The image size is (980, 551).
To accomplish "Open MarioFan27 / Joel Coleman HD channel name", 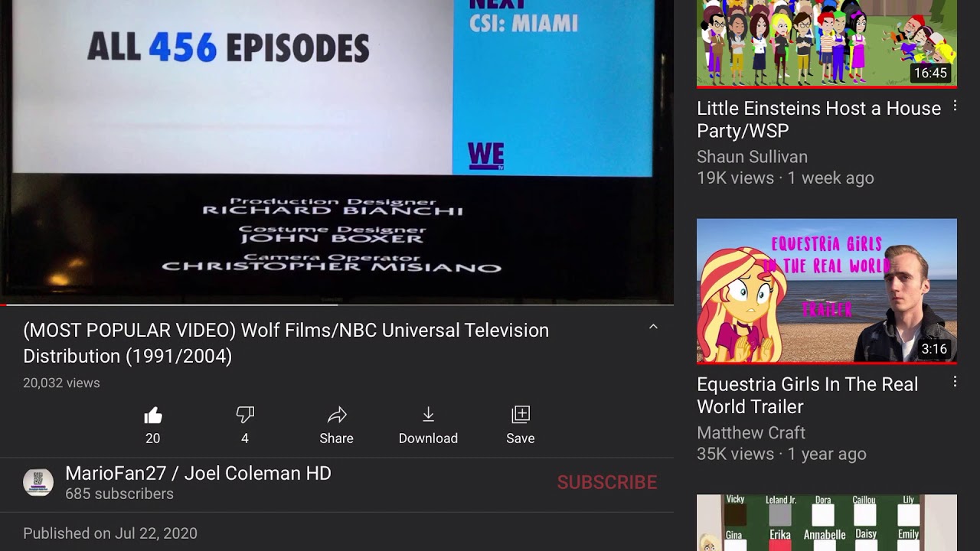I will click(x=198, y=473).
